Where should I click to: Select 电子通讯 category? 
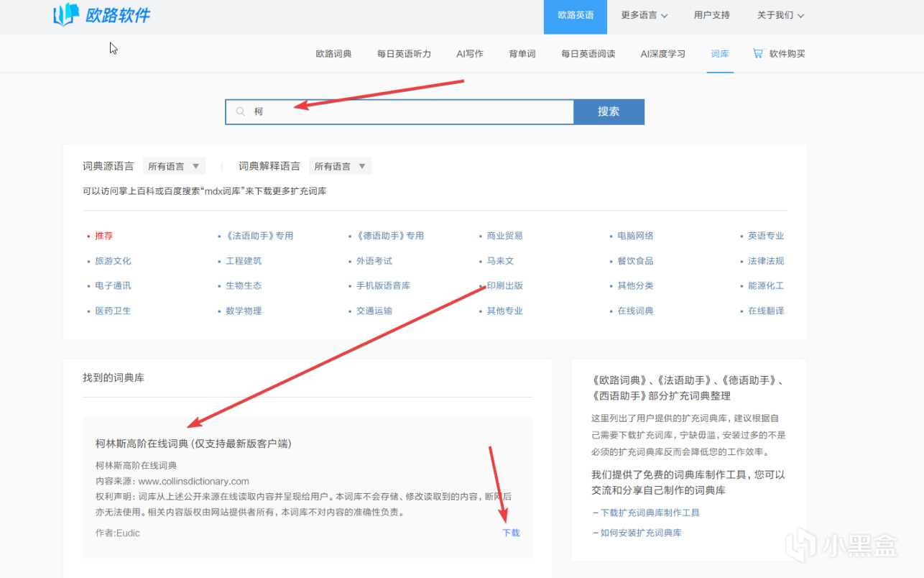click(114, 285)
